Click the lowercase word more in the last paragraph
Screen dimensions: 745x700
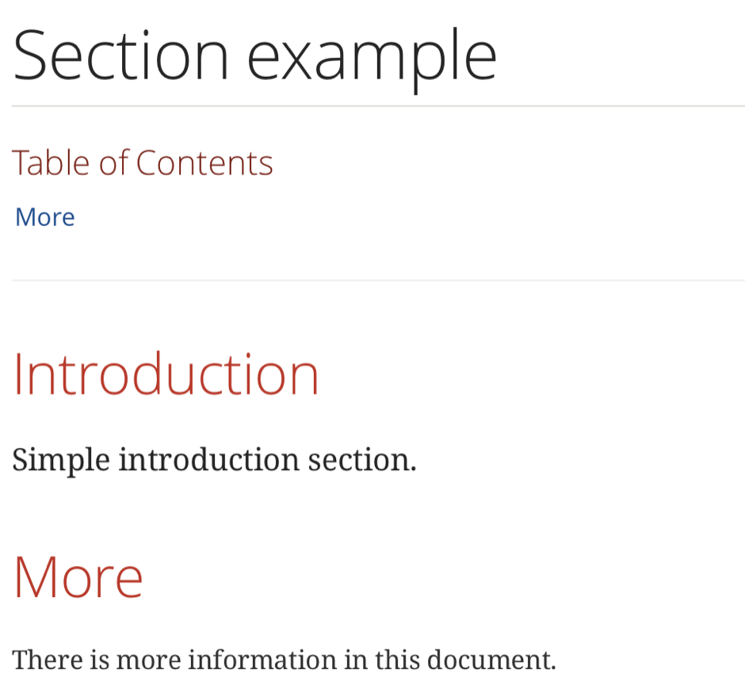pos(150,660)
